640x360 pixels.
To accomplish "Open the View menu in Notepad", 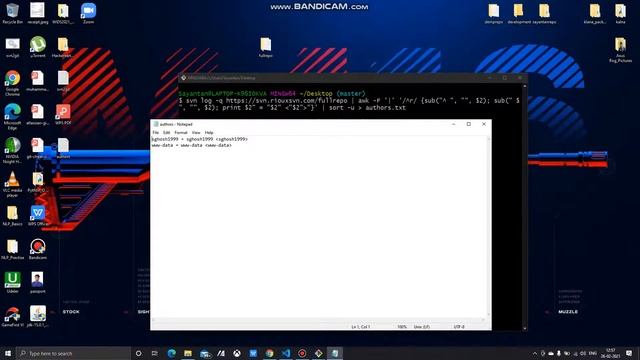I will [x=196, y=133].
